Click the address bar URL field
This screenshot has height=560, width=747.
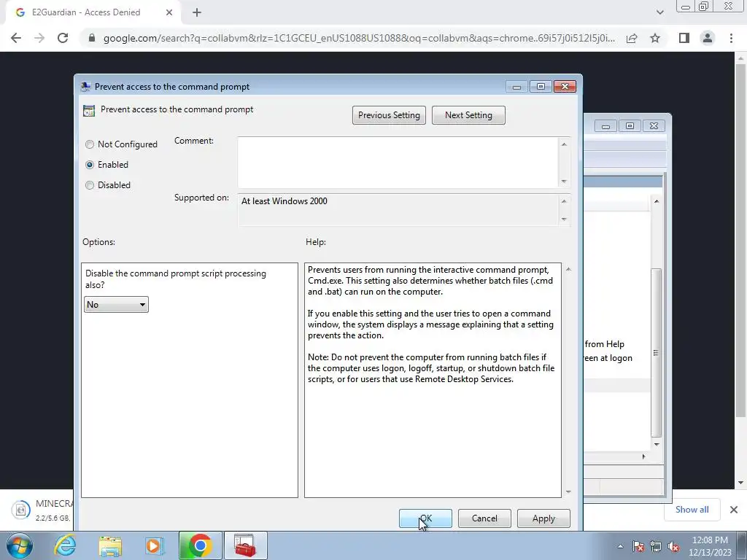click(359, 38)
